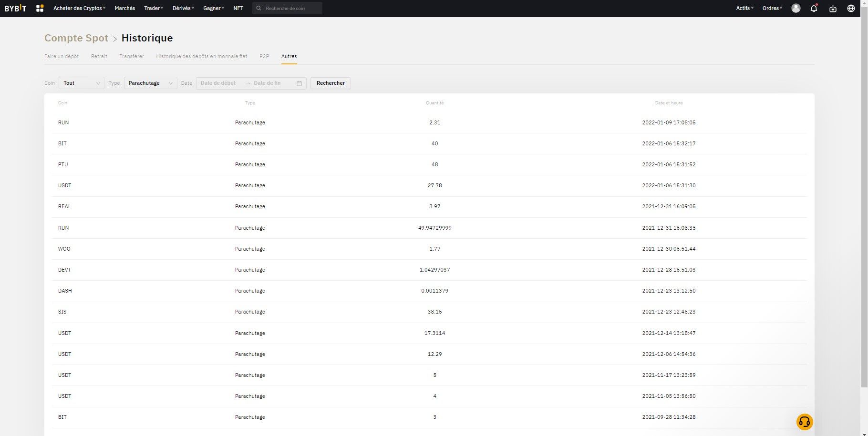Viewport: 868px width, 436px height.
Task: Click the Date de fin field
Action: pos(268,83)
